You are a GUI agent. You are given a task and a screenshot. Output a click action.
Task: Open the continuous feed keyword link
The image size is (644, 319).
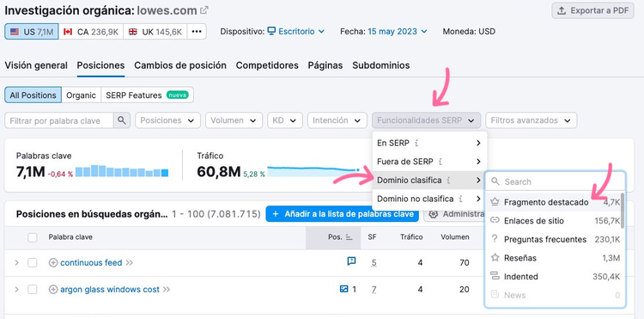click(x=91, y=263)
